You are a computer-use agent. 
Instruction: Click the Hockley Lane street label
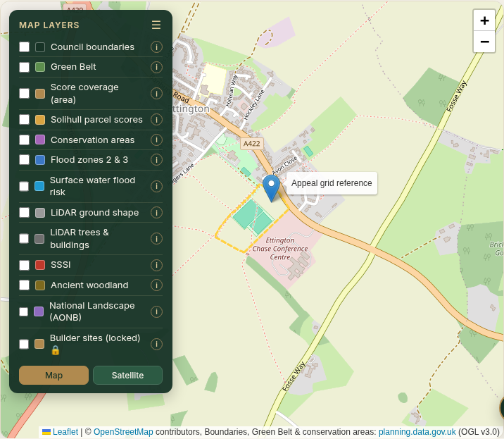tap(253, 105)
